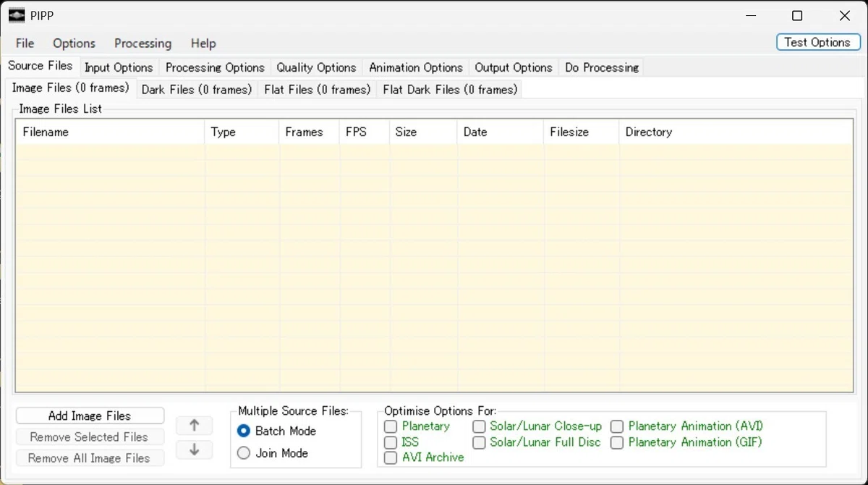
Task: Click the Size column header
Action: [423, 132]
